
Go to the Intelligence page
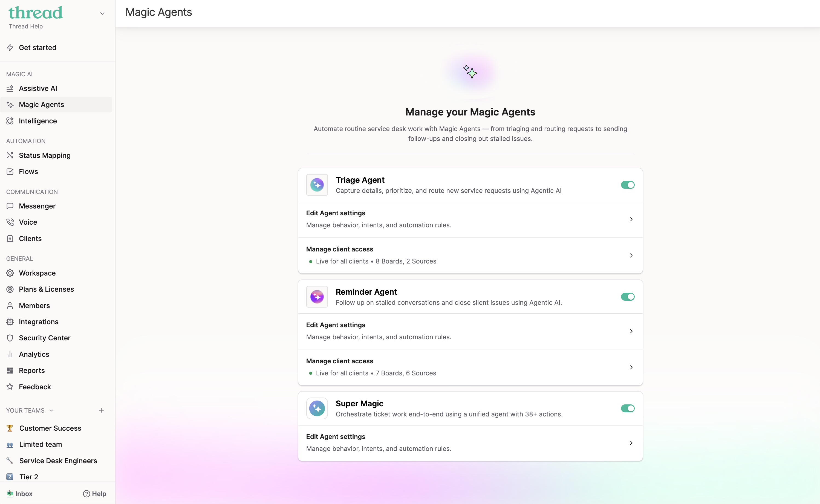[x=56, y=121]
